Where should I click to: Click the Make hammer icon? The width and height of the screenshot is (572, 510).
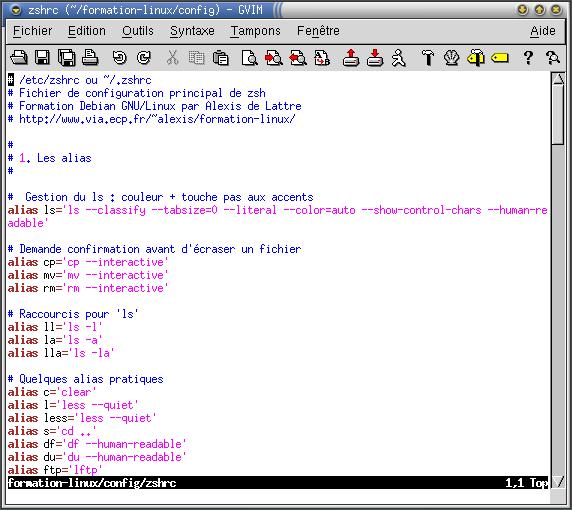click(x=428, y=58)
